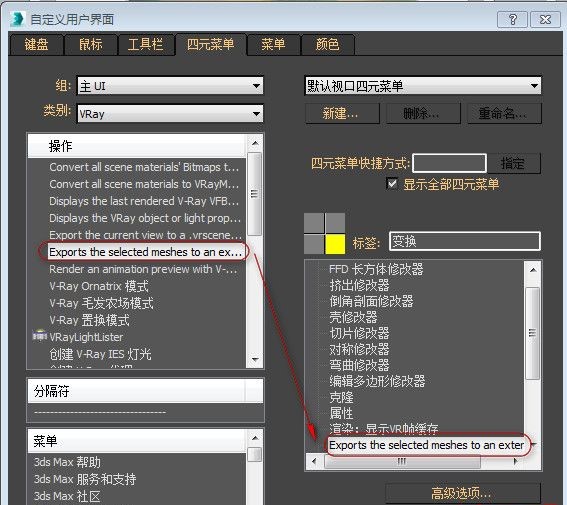The image size is (567, 505).
Task: Select 3ds Max 帮助 menu entry
Action: pyautogui.click(x=67, y=462)
